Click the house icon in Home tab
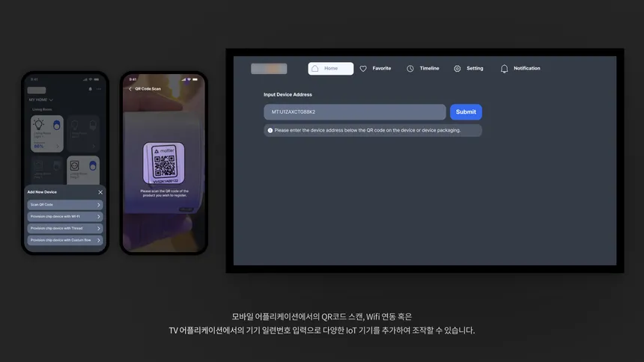The width and height of the screenshot is (644, 362). (315, 69)
